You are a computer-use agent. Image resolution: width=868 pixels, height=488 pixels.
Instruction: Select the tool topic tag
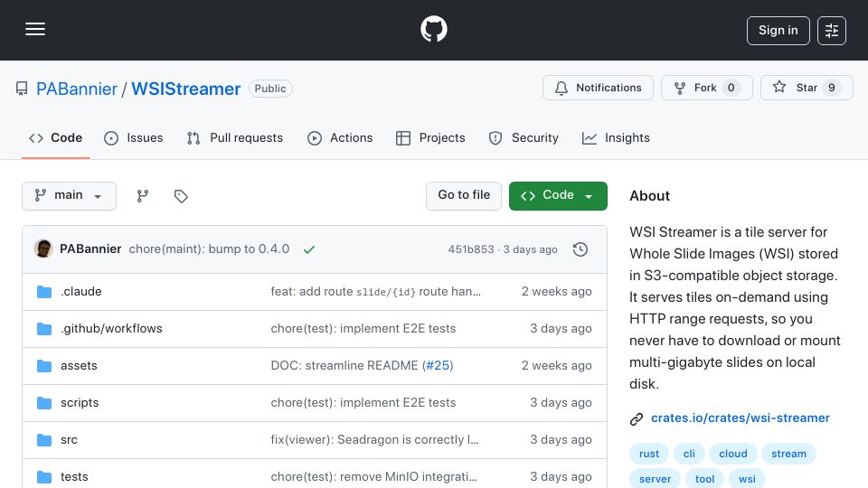(x=704, y=479)
